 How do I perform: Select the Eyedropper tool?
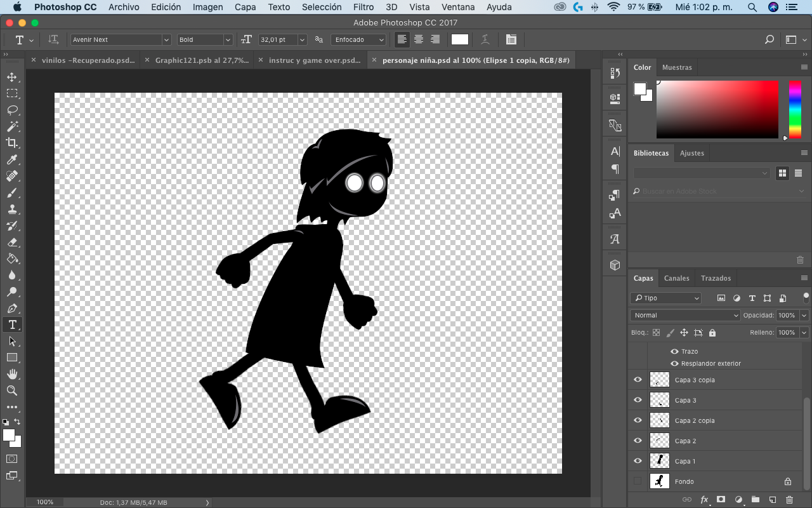click(12, 159)
